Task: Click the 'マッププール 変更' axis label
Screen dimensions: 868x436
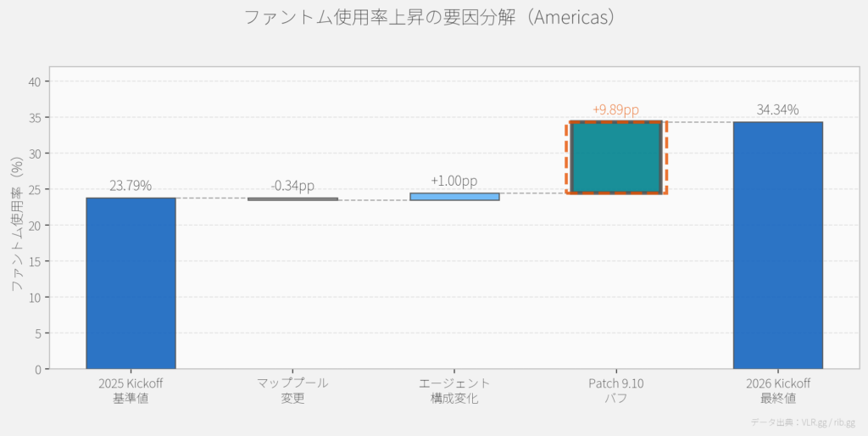Action: point(292,391)
